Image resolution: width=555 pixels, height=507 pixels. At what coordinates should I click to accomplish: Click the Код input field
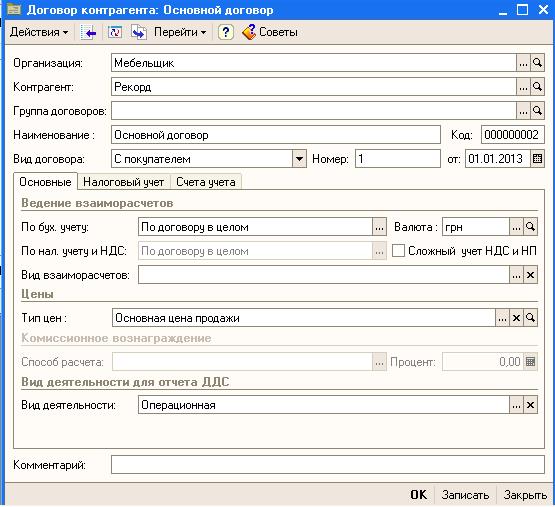[513, 135]
